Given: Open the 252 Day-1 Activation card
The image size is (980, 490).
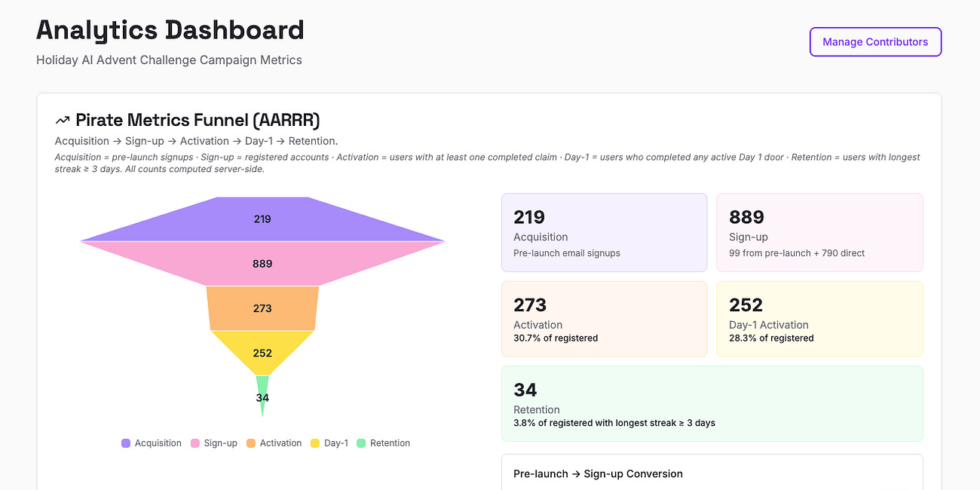Looking at the screenshot, I should pos(819,319).
